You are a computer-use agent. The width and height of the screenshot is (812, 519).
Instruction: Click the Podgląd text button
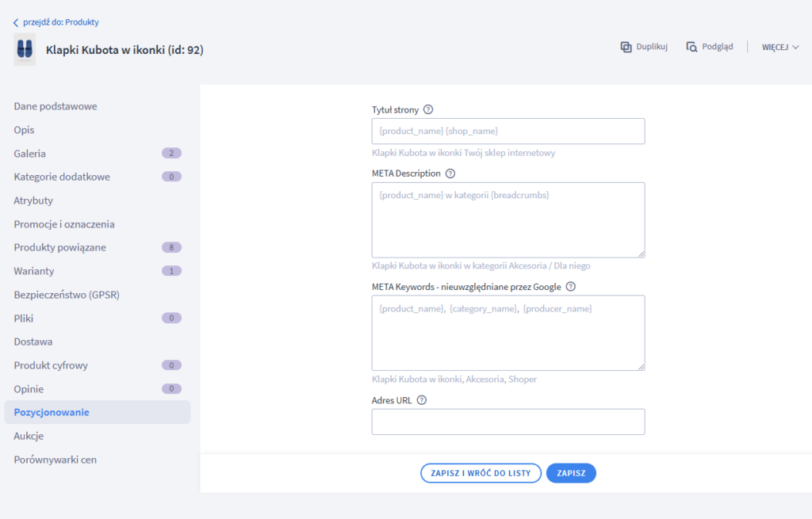pyautogui.click(x=717, y=47)
